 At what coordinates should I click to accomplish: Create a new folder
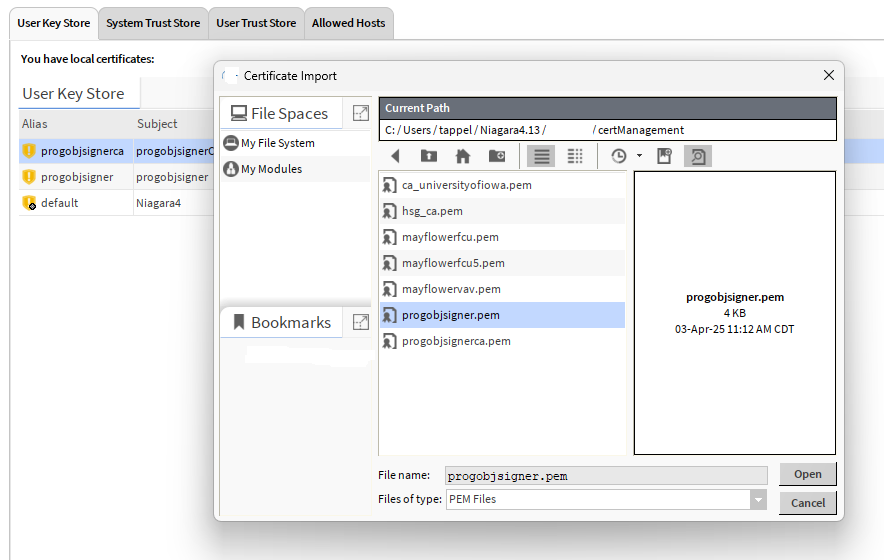(x=497, y=156)
